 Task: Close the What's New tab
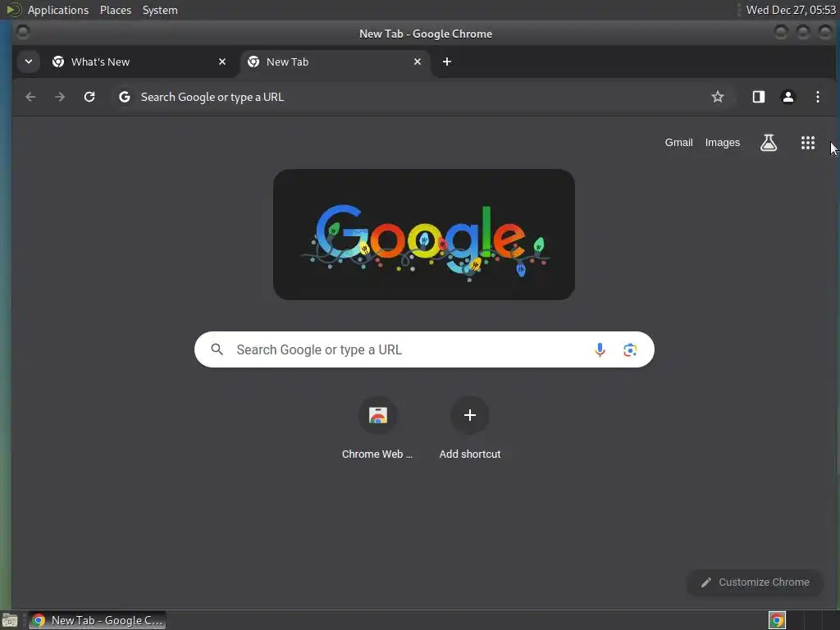(x=222, y=62)
